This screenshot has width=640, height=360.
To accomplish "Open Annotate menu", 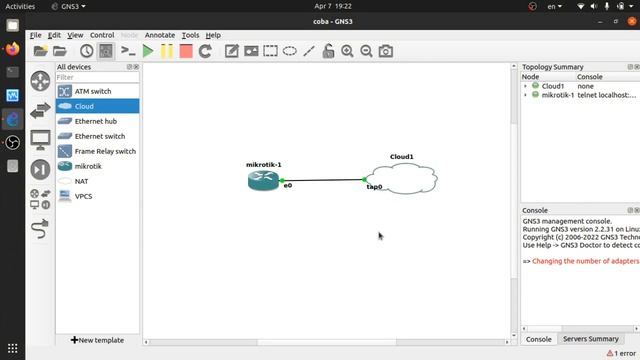I will 160,35.
